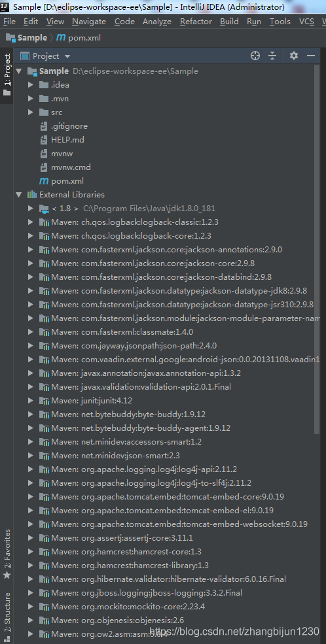Click the library icon for junit:junit:4.12

(44, 400)
